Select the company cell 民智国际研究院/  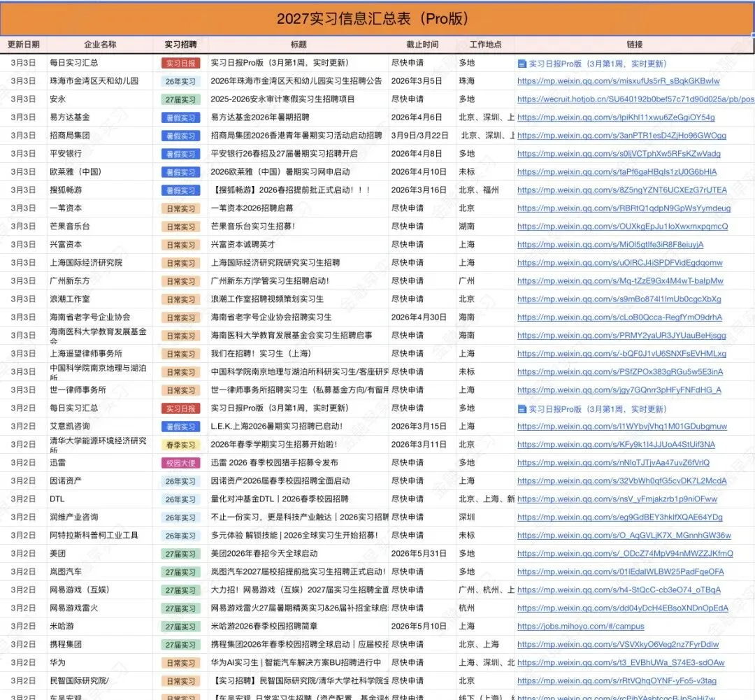click(x=100, y=680)
